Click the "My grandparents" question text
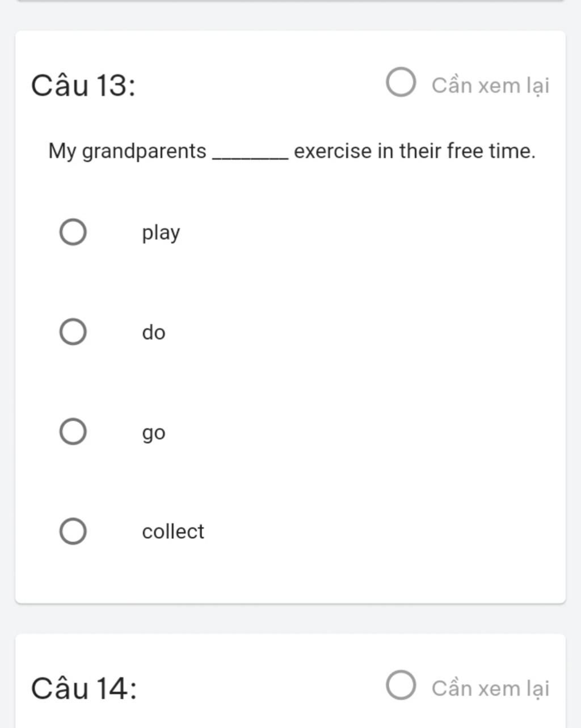The width and height of the screenshot is (581, 728). [127, 151]
